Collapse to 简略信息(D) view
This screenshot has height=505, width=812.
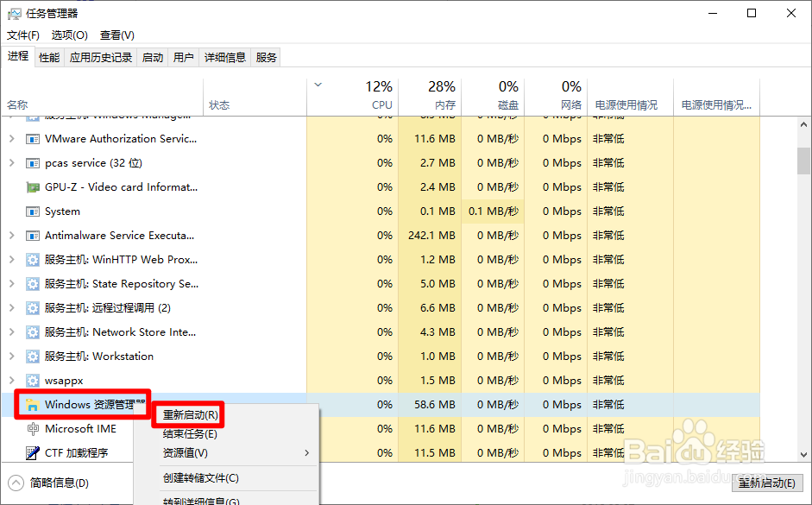click(48, 483)
